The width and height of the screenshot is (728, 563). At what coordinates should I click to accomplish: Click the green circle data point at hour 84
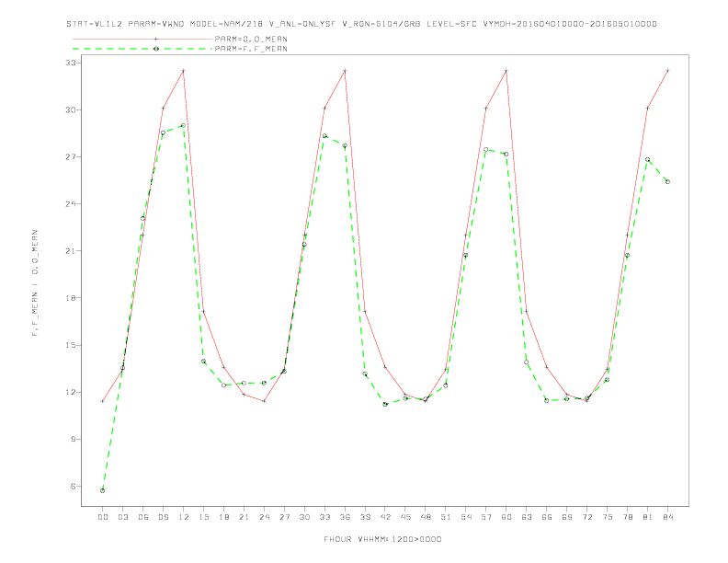tap(667, 181)
